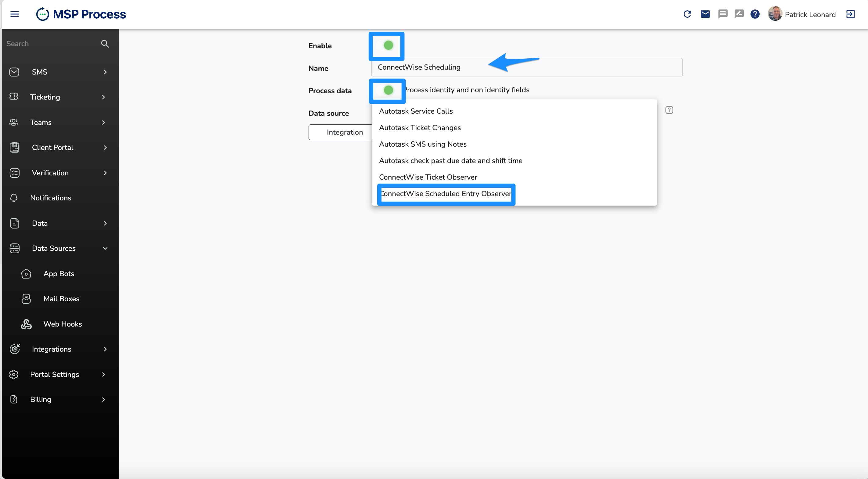868x479 pixels.
Task: Click the Teams people icon
Action: [14, 122]
